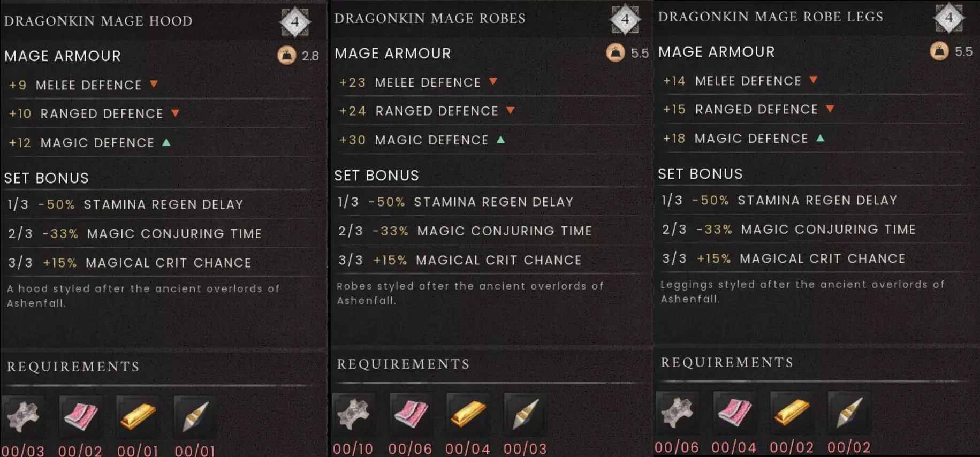Click the red down arrow beside Robe Legs Ranged Defence

830,109
